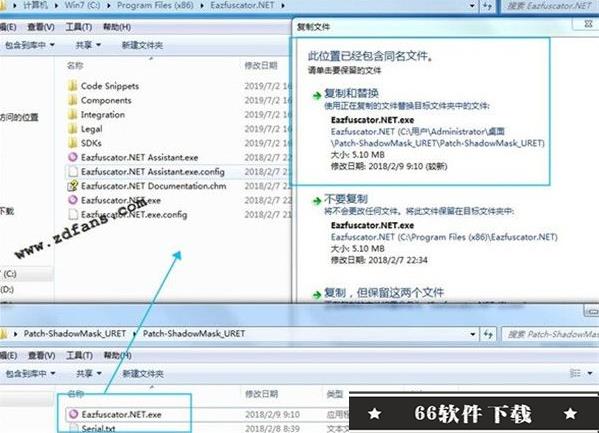Click 新建文件夹 button in upper toolbar
The height and width of the screenshot is (433, 599).
click(142, 45)
